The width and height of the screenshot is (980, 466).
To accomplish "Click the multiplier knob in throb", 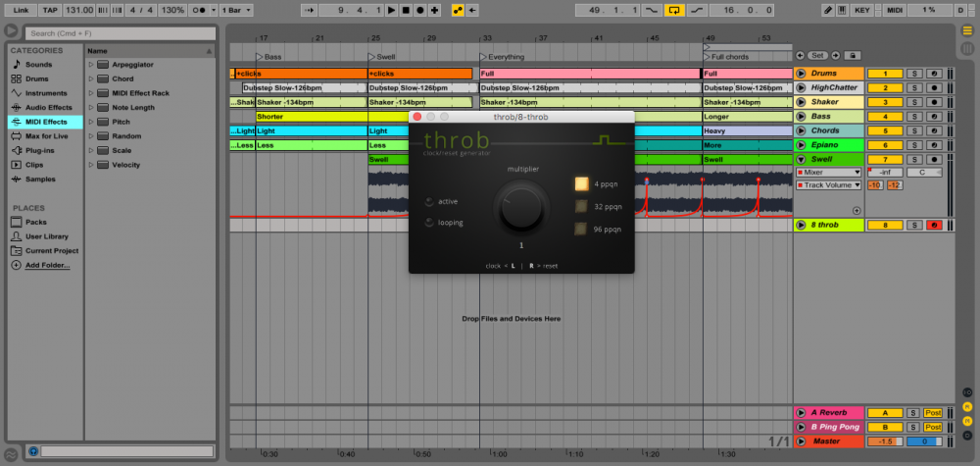I will 521,208.
